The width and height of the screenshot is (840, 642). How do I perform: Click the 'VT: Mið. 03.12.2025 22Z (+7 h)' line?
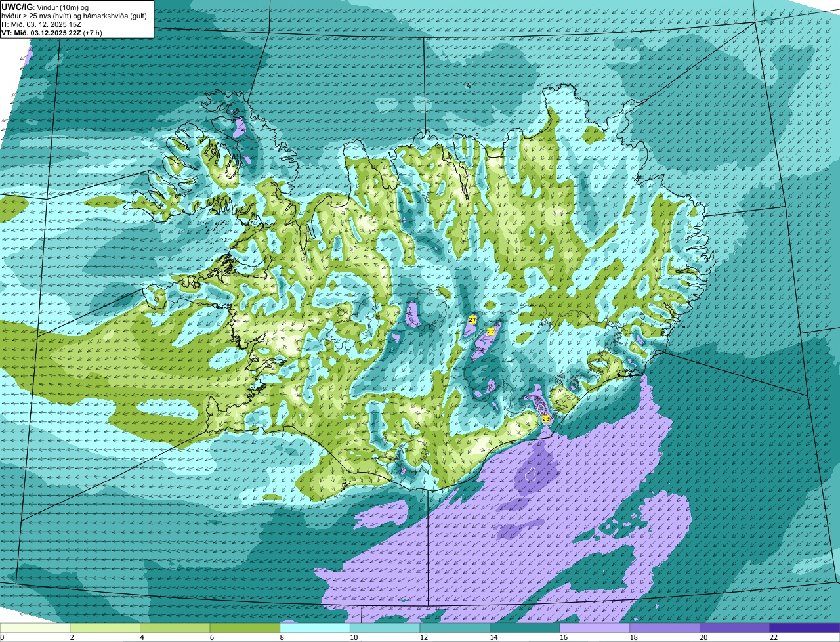click(x=52, y=32)
